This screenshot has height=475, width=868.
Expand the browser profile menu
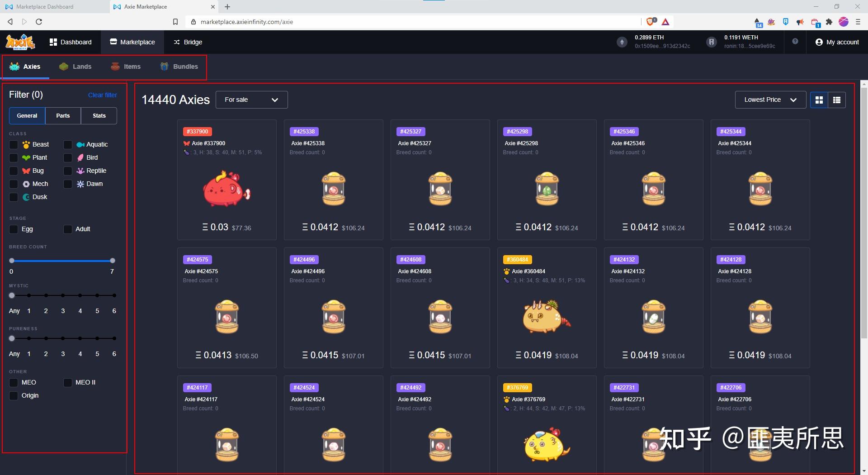[844, 21]
